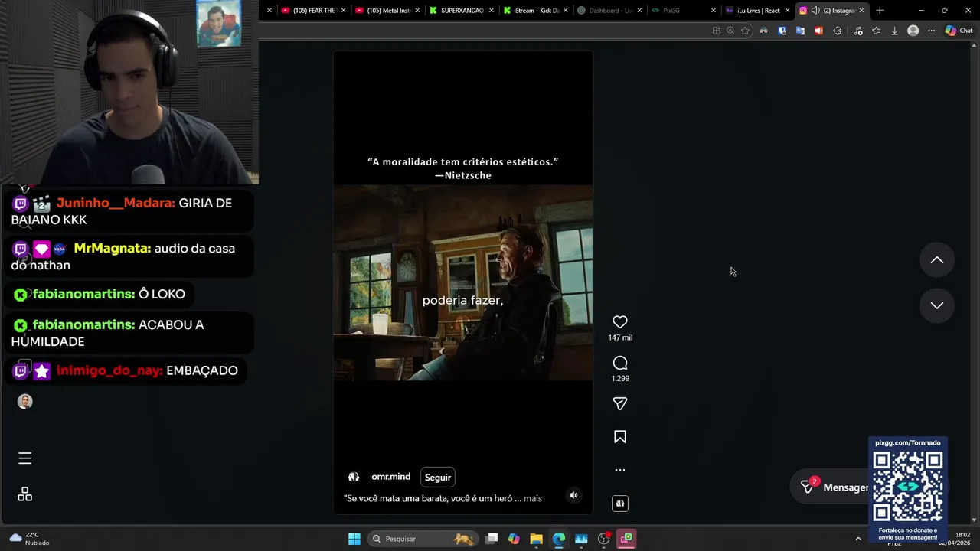This screenshot has height=551, width=980.
Task: Follow omr.mind with the Seguir button
Action: (x=438, y=478)
